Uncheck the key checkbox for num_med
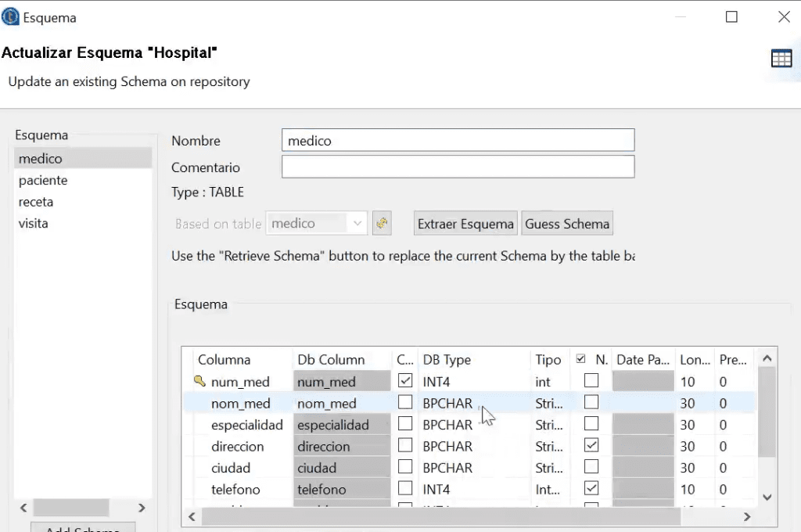Image resolution: width=801 pixels, height=532 pixels. click(x=405, y=380)
